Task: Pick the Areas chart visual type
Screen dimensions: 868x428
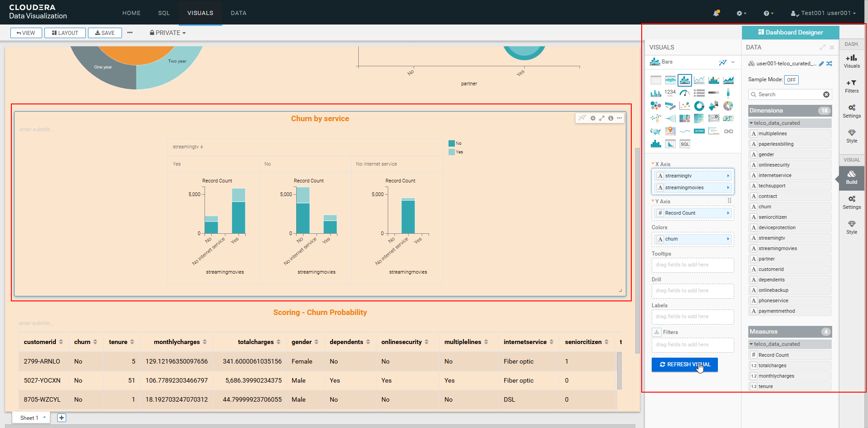Action: coord(728,80)
